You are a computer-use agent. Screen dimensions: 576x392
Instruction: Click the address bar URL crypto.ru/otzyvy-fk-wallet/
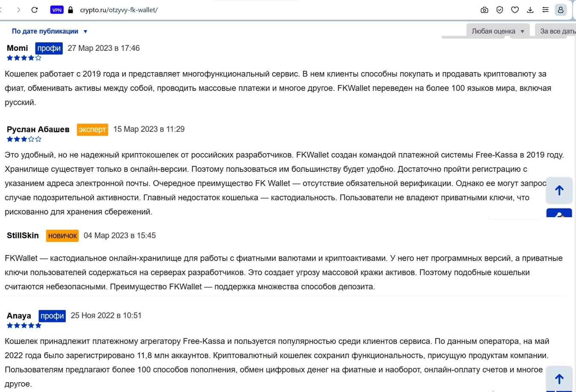pos(119,10)
